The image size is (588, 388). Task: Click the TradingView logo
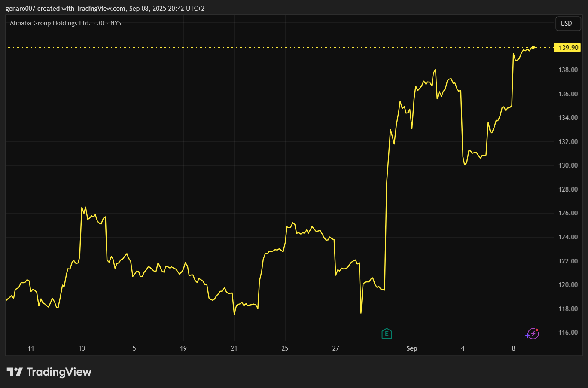pyautogui.click(x=49, y=372)
